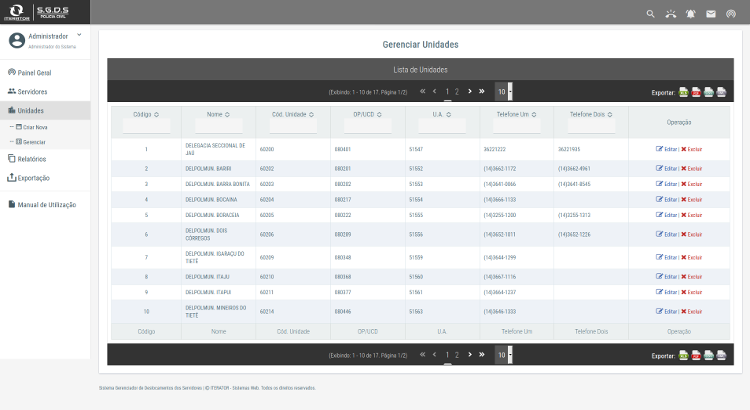Click the Código filter input field
Viewport: 750px width, 410px height.
(146, 126)
